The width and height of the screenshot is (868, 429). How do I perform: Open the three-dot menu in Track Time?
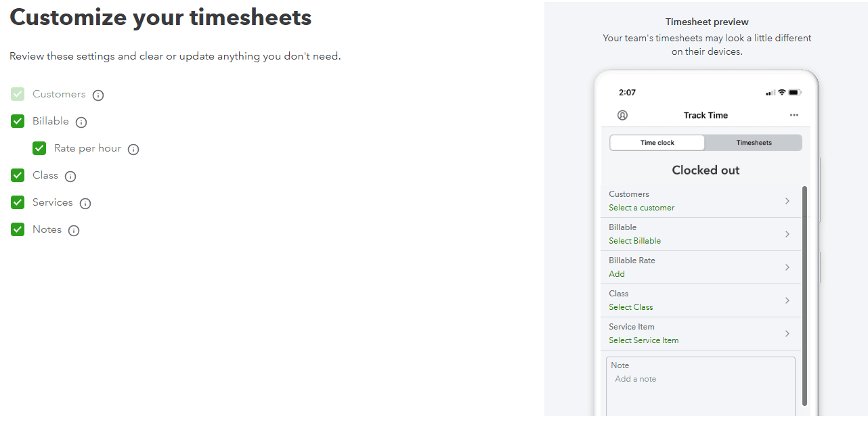point(794,115)
